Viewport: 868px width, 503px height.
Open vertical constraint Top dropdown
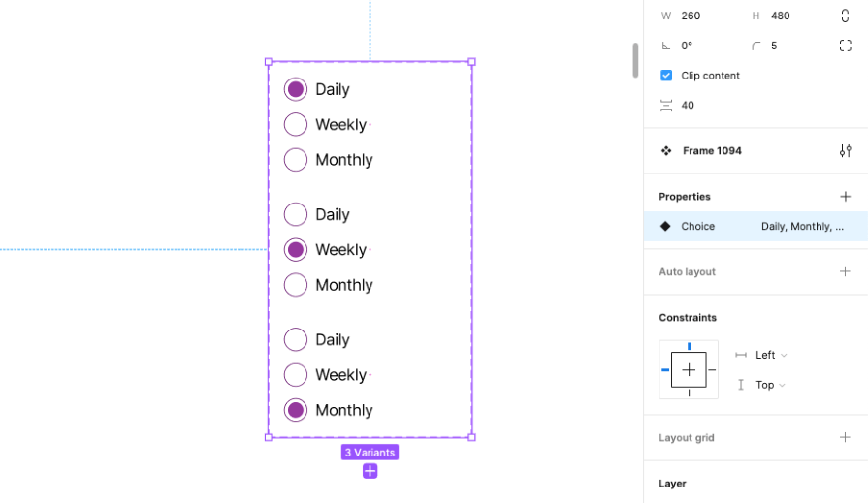click(x=770, y=386)
